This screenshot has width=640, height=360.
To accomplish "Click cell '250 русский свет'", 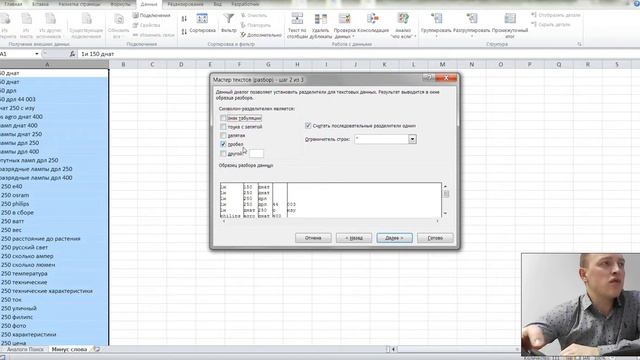I will coord(54,247).
